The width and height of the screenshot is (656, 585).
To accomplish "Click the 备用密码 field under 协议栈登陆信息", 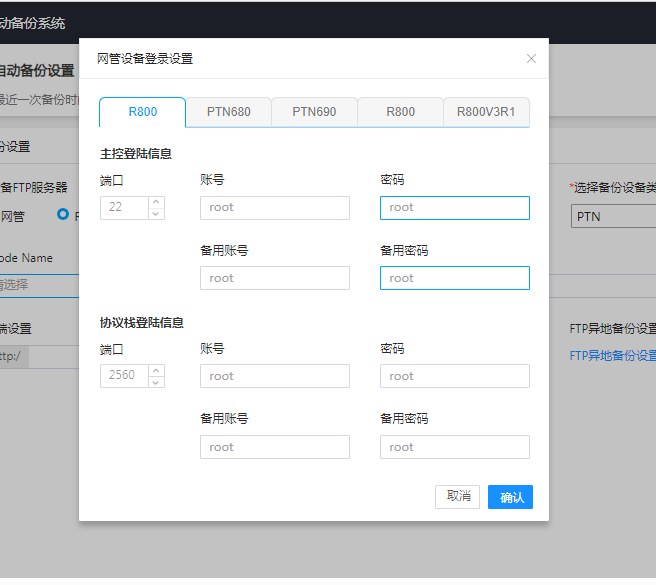I will pyautogui.click(x=454, y=447).
